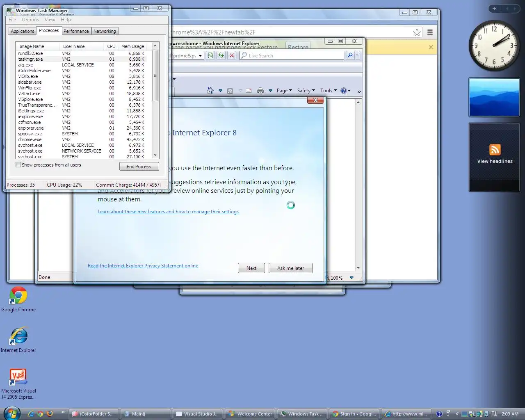This screenshot has height=420, width=525.
Task: Bookmark page with Chrome star icon
Action: [x=417, y=32]
